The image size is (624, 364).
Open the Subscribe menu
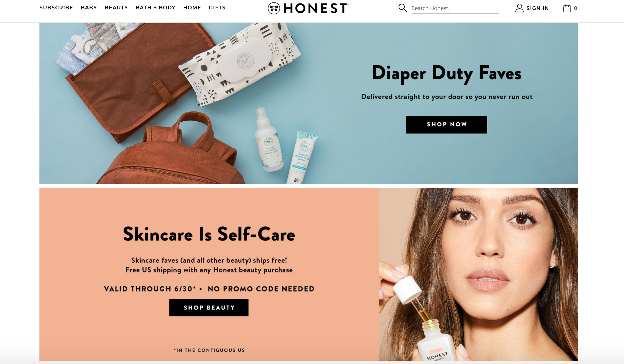tap(56, 8)
